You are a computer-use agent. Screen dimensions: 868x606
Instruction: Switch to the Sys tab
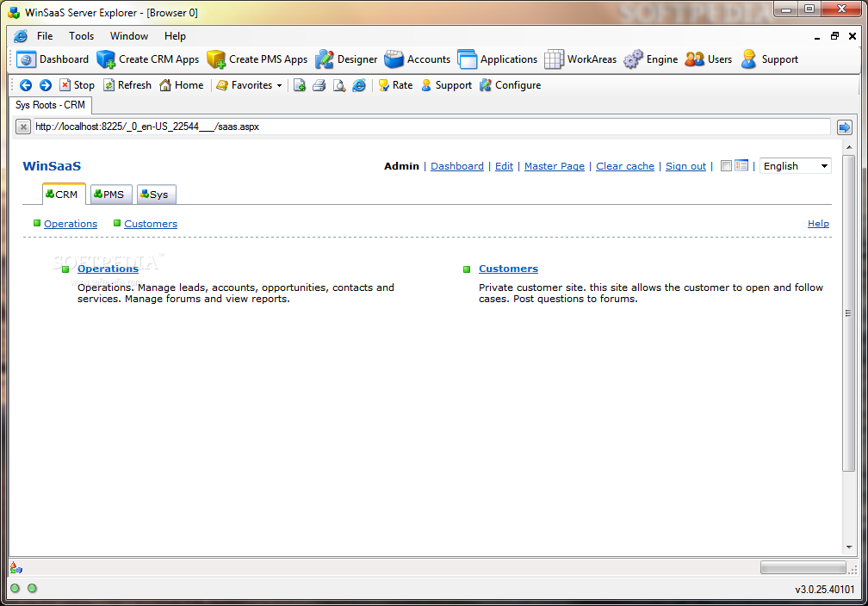click(156, 195)
